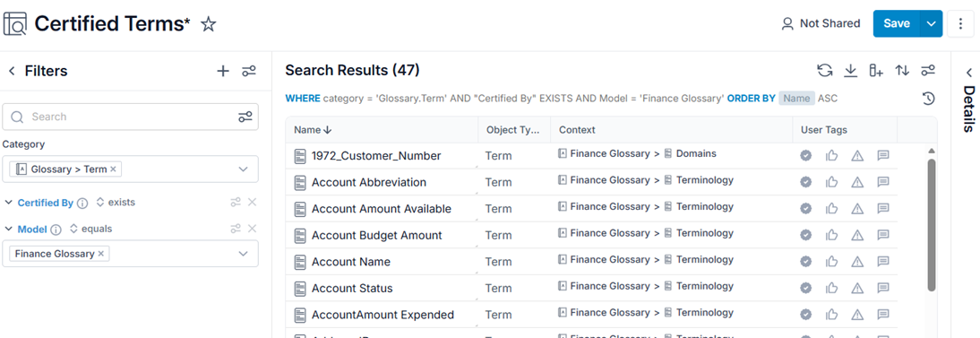
Task: Collapse the Model filter
Action: point(8,230)
